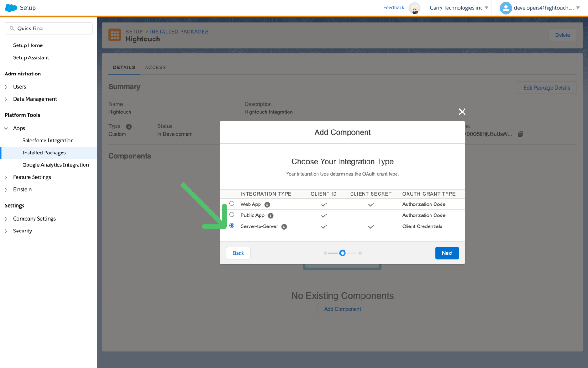Open Carry Technologies inc account dropdown

pos(459,8)
